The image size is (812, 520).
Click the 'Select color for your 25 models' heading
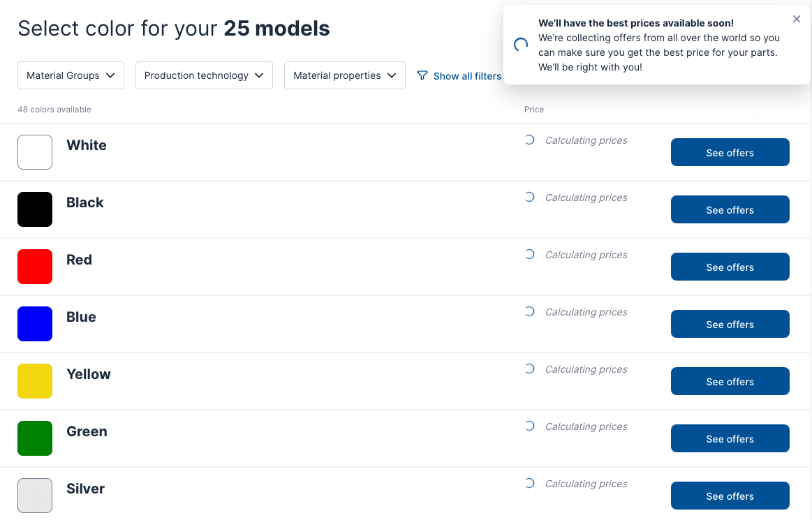pyautogui.click(x=173, y=29)
